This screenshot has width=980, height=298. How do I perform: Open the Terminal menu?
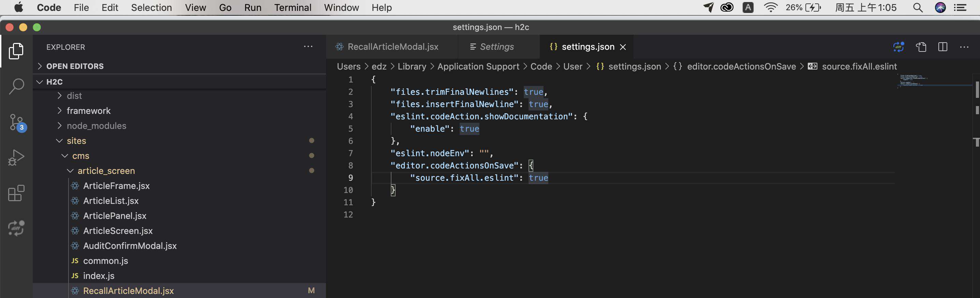pos(293,7)
